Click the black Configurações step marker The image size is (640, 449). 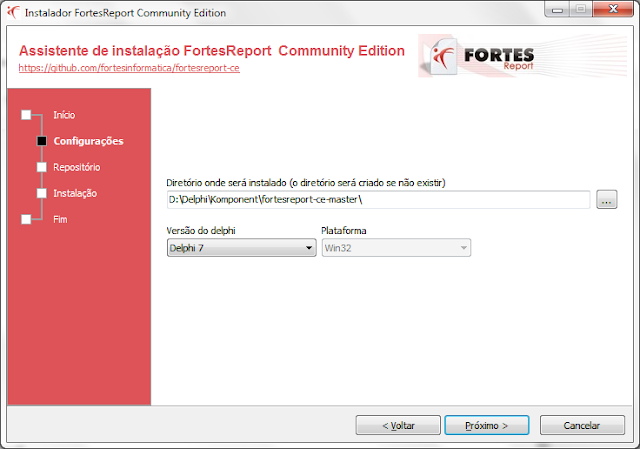(42, 141)
